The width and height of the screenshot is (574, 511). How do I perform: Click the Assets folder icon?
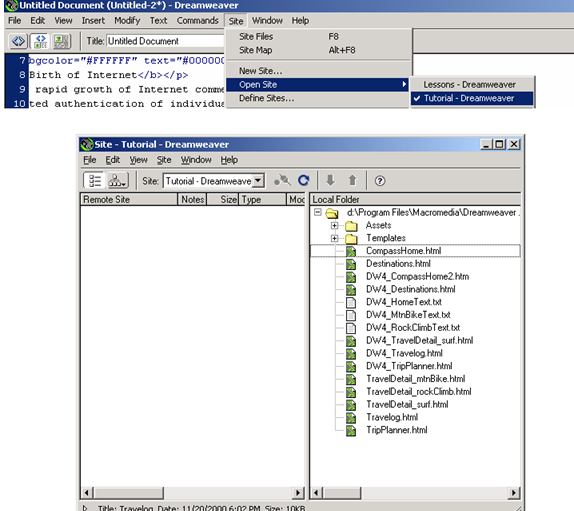[x=351, y=226]
